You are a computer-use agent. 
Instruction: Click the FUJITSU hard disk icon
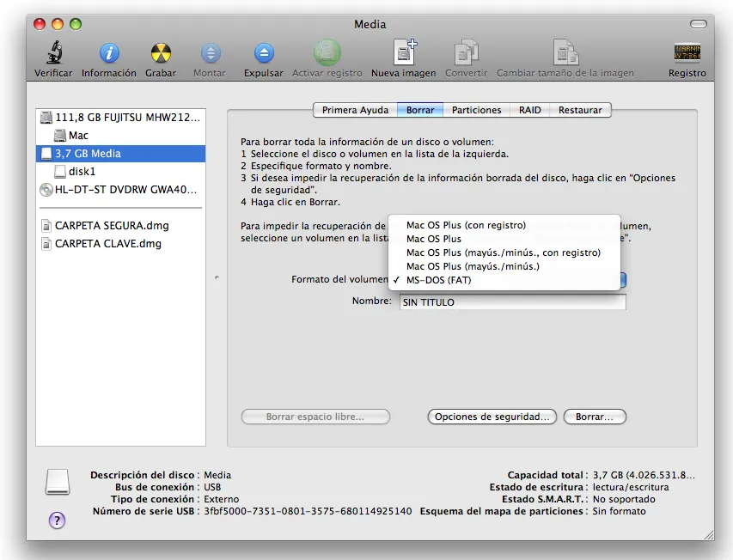tap(46, 117)
